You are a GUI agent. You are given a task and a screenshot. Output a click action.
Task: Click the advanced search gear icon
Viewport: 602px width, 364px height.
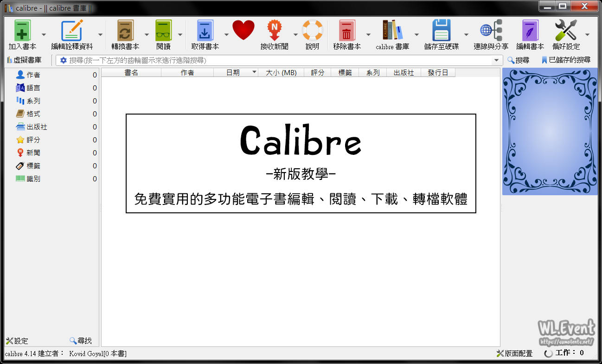tap(64, 60)
